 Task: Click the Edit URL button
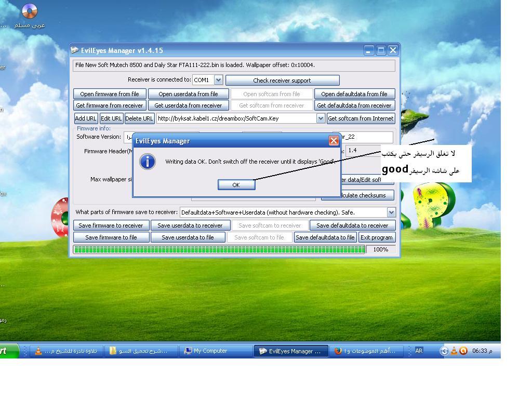[x=111, y=118]
